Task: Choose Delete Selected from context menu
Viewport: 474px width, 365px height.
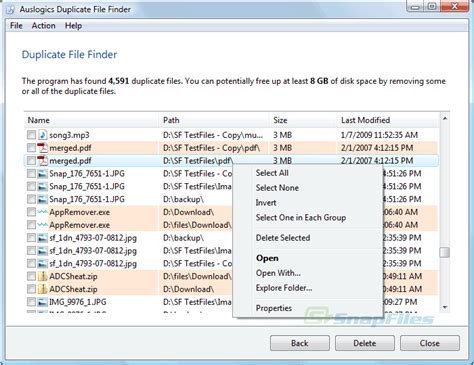Action: tap(283, 238)
